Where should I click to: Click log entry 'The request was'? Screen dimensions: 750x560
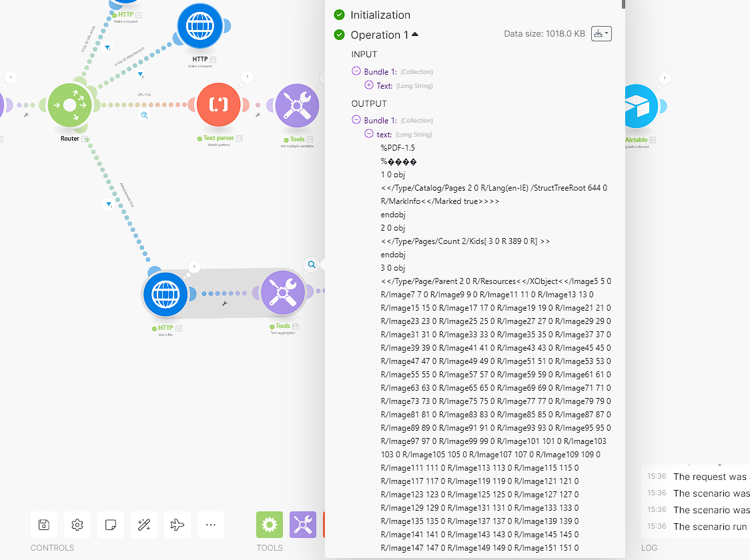pos(709,477)
